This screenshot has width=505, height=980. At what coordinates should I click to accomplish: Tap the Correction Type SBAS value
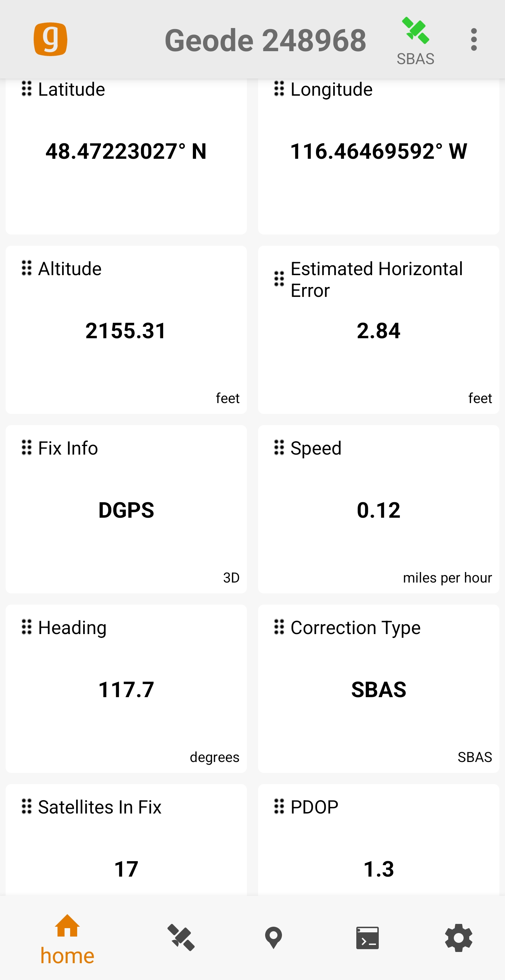(x=379, y=689)
